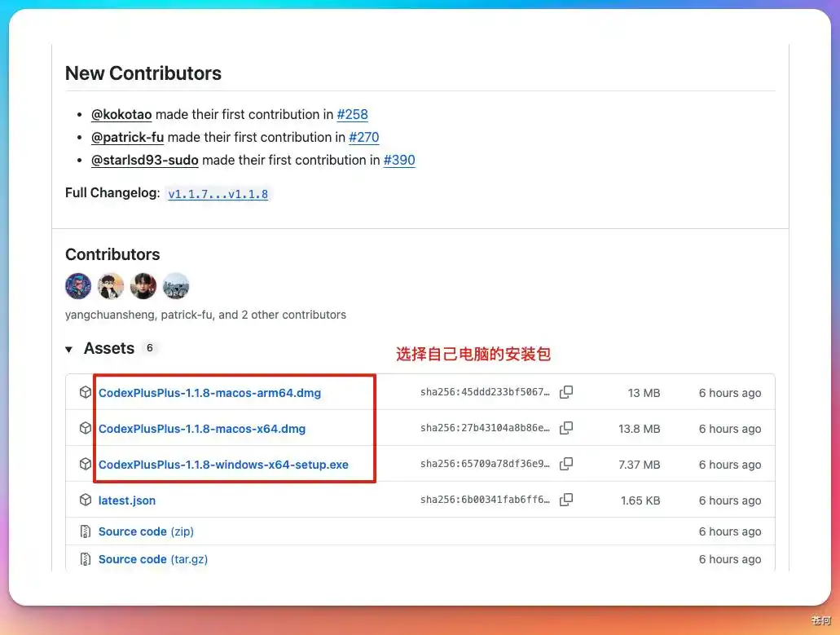Visit @starlsd93-sudo profile link
The height and width of the screenshot is (635, 840).
click(145, 161)
